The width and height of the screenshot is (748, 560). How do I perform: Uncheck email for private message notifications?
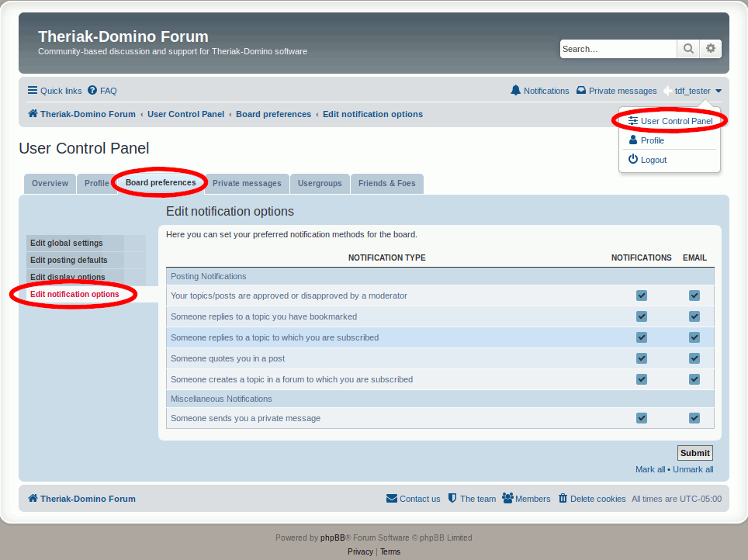click(x=694, y=418)
